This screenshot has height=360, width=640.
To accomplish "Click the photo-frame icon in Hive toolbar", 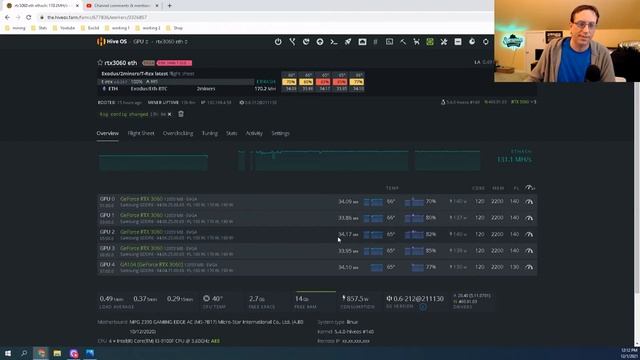I will click(x=362, y=42).
